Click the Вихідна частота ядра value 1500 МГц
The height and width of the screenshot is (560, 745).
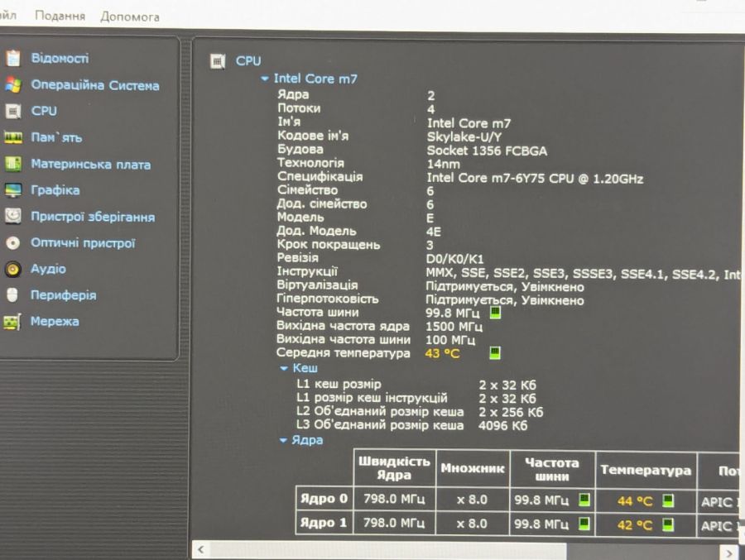(454, 327)
